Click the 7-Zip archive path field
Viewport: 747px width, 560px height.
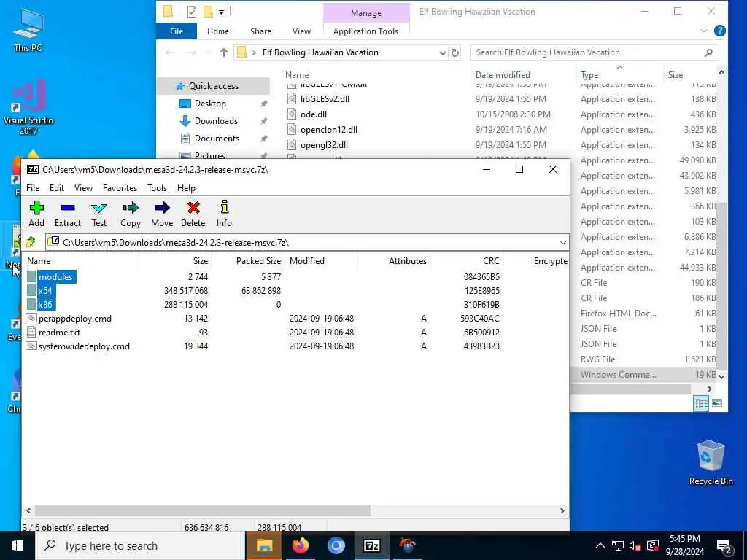click(x=306, y=243)
